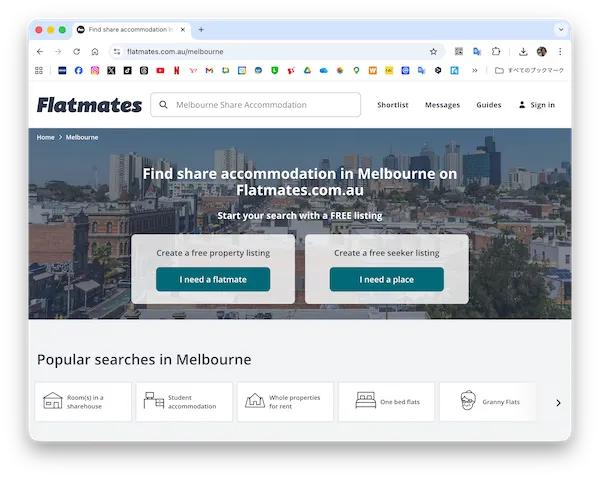Open the tab search dropdown arrow
Image resolution: width=600 pixels, height=479 pixels.
point(560,30)
